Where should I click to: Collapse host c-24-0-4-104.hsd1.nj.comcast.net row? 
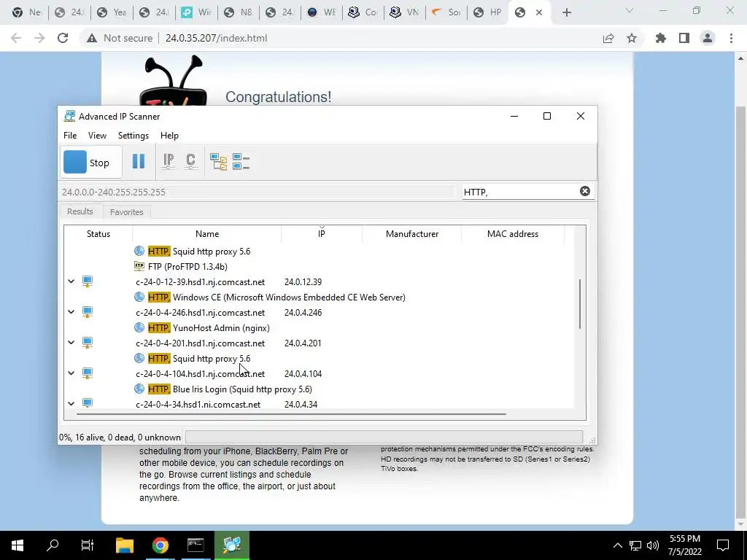tap(71, 373)
